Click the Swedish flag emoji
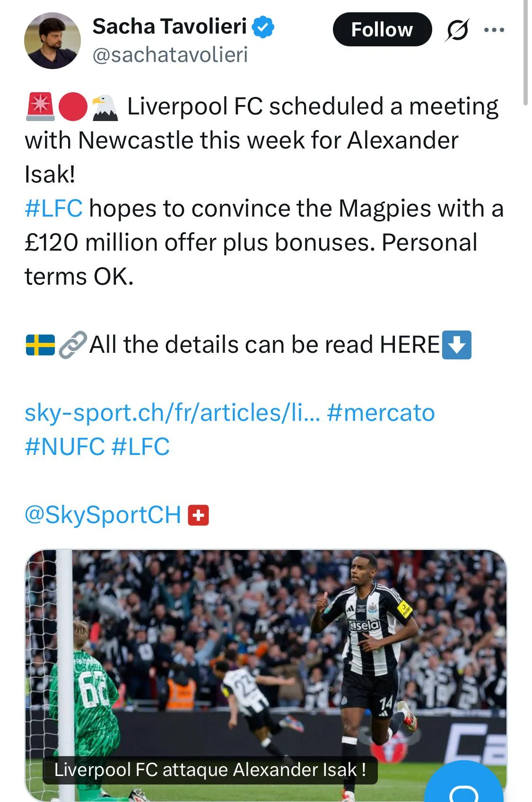This screenshot has width=532, height=802. pyautogui.click(x=40, y=345)
